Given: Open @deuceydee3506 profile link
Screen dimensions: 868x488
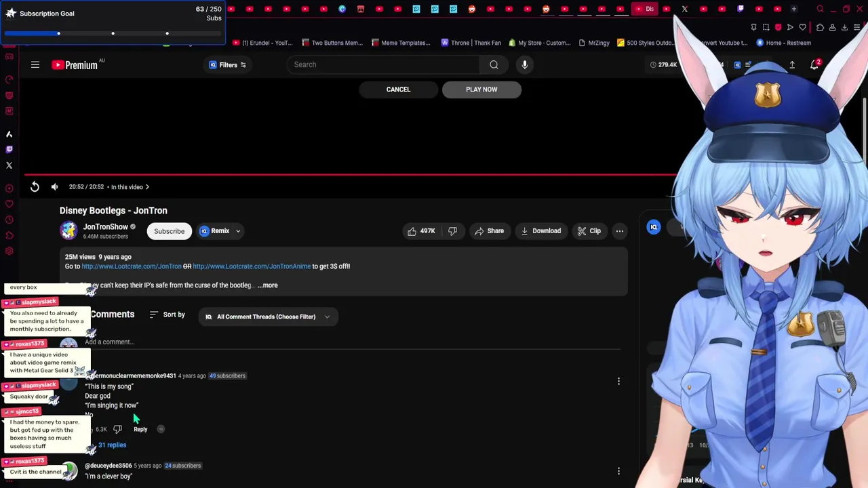Looking at the screenshot, I should pyautogui.click(x=108, y=466).
